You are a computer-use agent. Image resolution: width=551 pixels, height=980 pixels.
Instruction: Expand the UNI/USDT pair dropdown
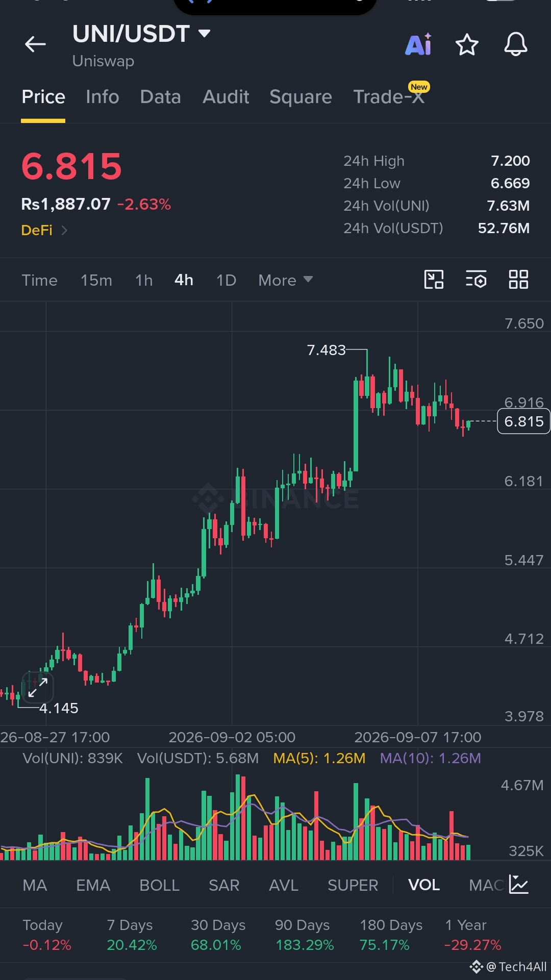[204, 34]
